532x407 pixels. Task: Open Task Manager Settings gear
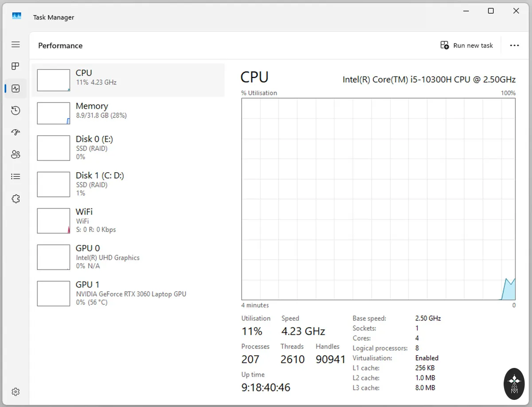(x=16, y=392)
